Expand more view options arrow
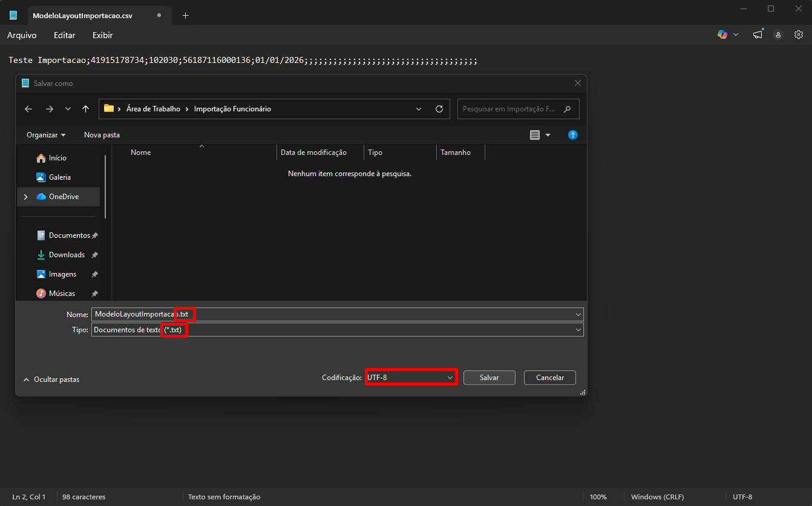Screen dimensions: 812x506 coord(548,135)
